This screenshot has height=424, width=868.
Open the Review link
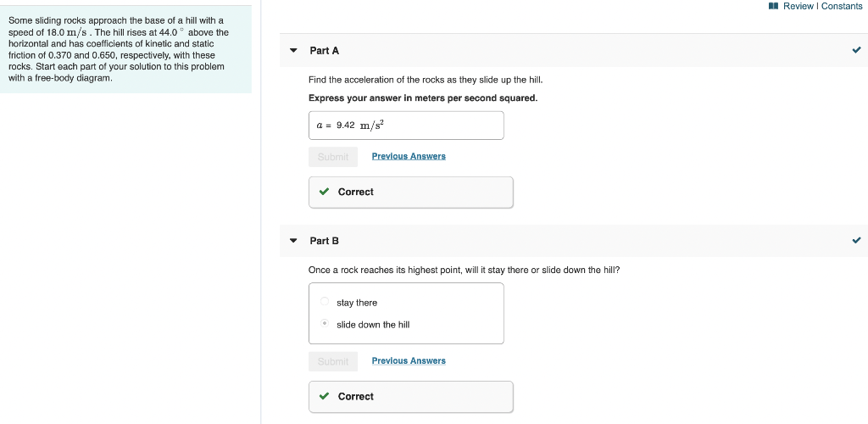click(798, 6)
